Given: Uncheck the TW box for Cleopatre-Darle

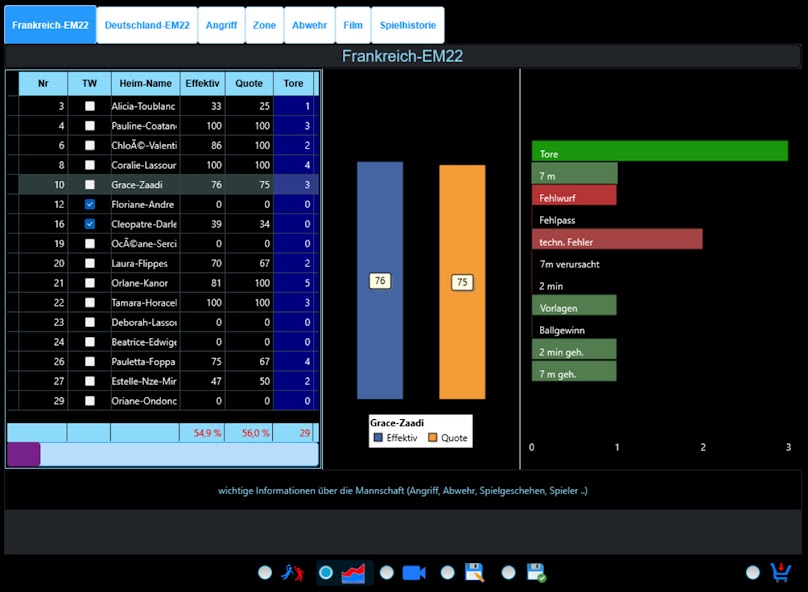Looking at the screenshot, I should coord(87,224).
